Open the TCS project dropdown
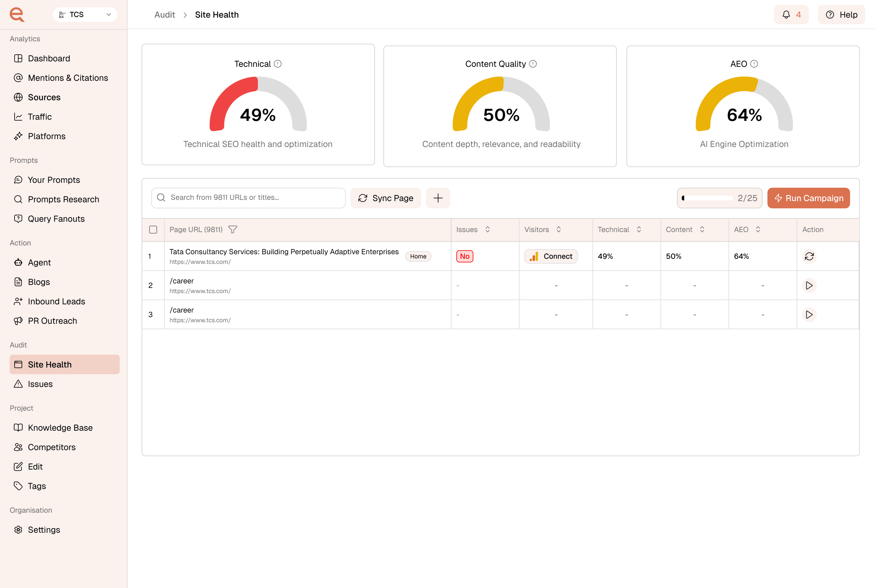 point(85,15)
